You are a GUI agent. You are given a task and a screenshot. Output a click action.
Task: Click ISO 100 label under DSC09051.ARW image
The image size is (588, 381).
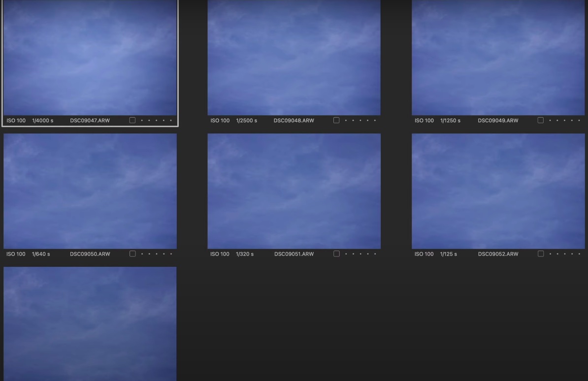(220, 254)
